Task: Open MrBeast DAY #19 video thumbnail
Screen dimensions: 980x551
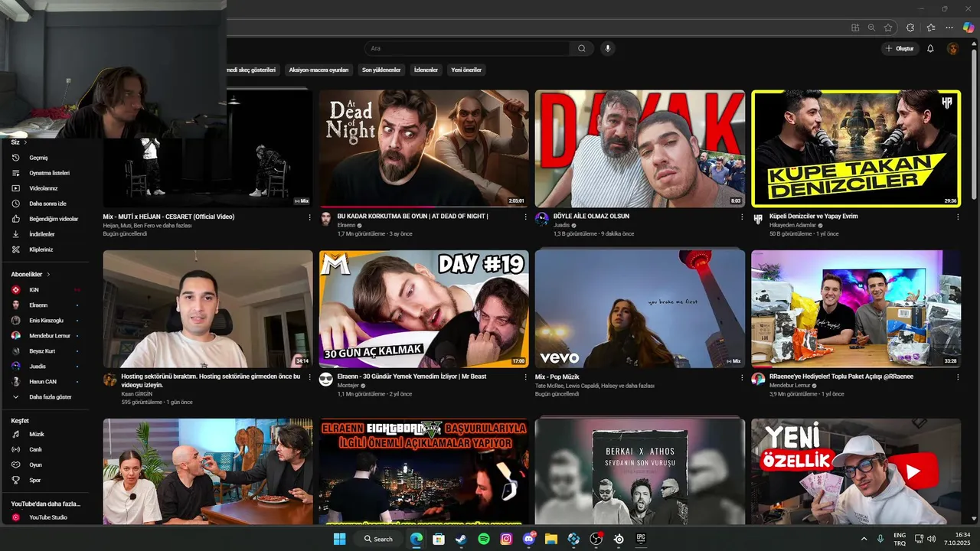Action: 424,308
